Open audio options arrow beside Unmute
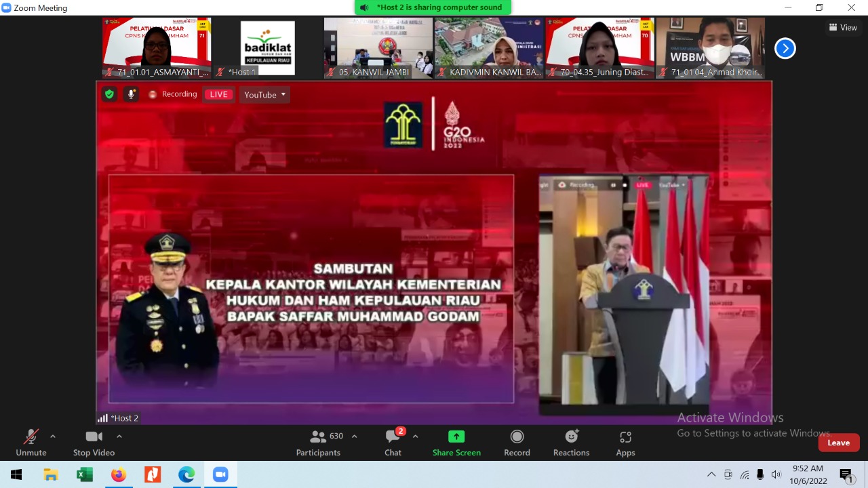 [x=53, y=436]
